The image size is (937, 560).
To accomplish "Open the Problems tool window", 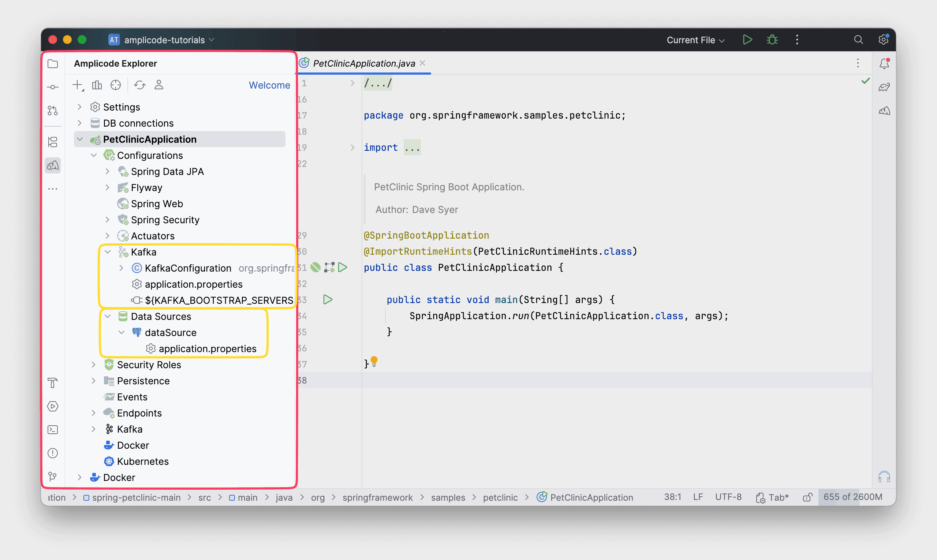I will (53, 453).
